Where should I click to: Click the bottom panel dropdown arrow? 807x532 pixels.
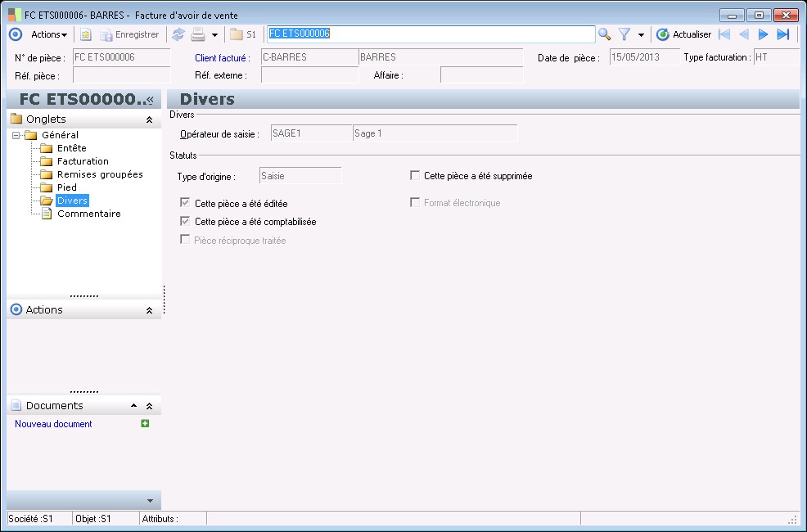pos(151,501)
